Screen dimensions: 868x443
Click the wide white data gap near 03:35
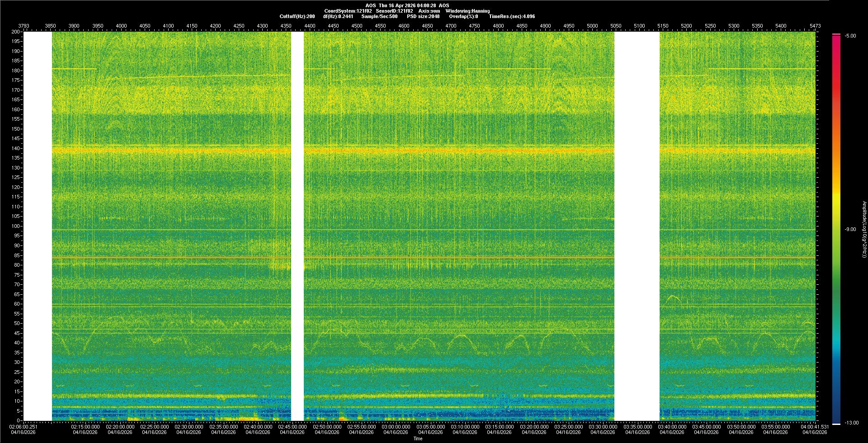coord(637,226)
